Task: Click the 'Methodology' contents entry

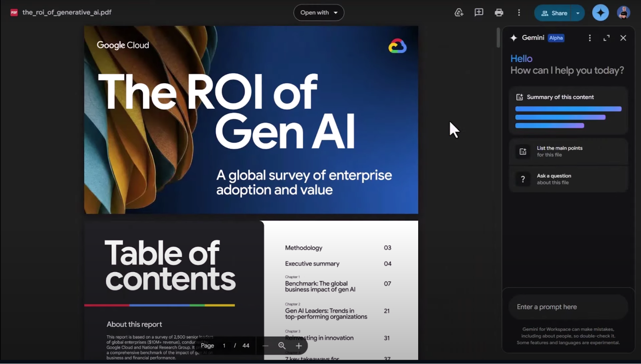Action: (x=304, y=248)
